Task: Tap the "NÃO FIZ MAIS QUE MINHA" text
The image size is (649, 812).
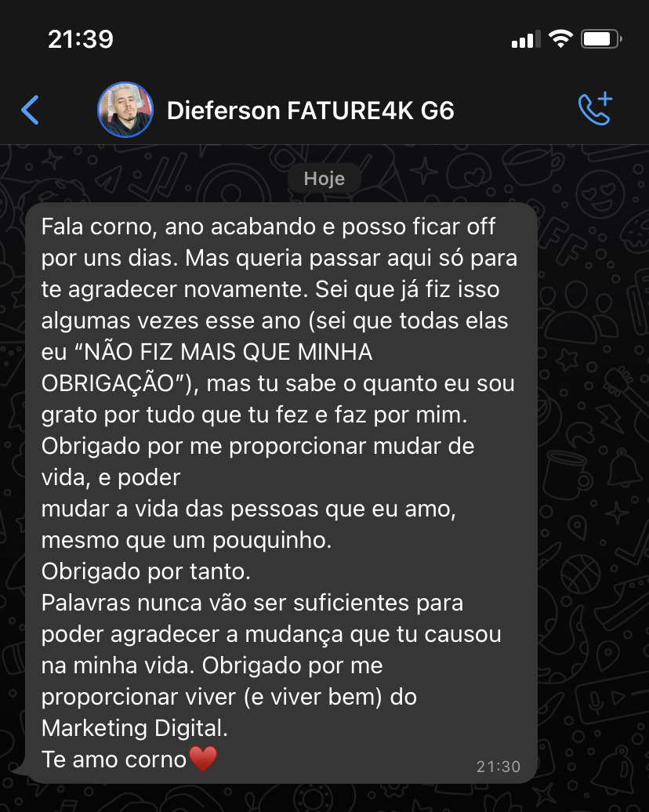Action: [x=228, y=352]
